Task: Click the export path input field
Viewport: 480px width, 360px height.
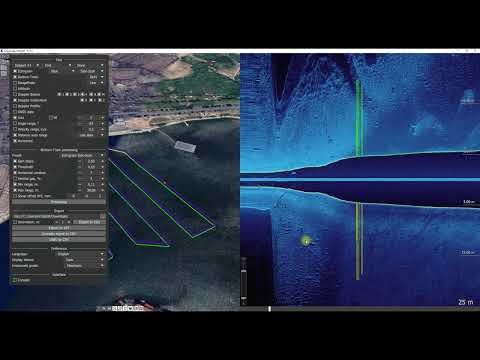Action: coord(56,216)
